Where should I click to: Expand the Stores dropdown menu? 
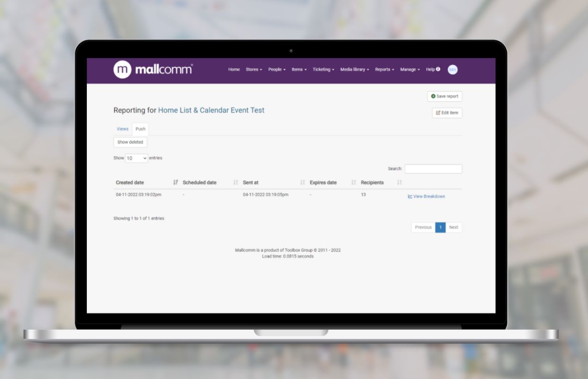point(254,70)
